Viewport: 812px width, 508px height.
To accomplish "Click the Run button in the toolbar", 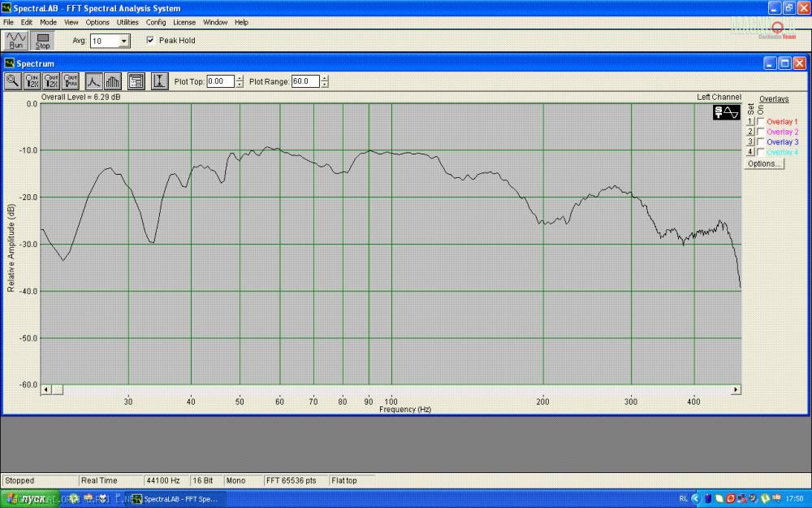I will [16, 41].
